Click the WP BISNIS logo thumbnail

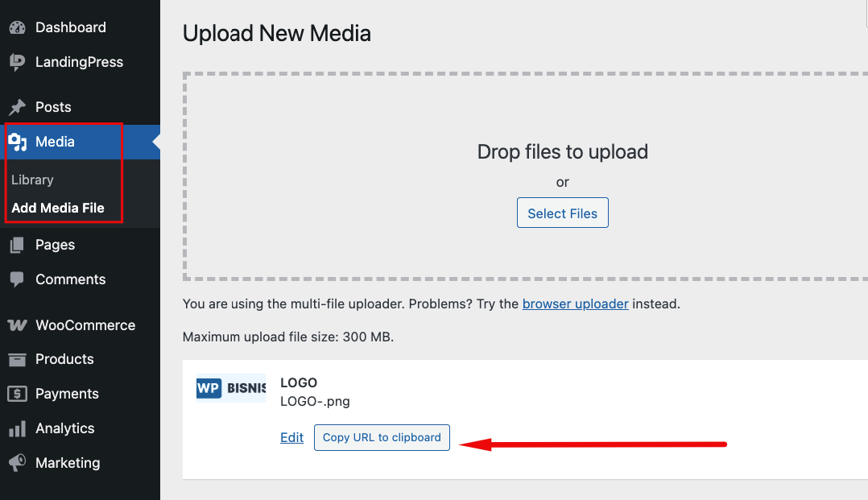231,389
